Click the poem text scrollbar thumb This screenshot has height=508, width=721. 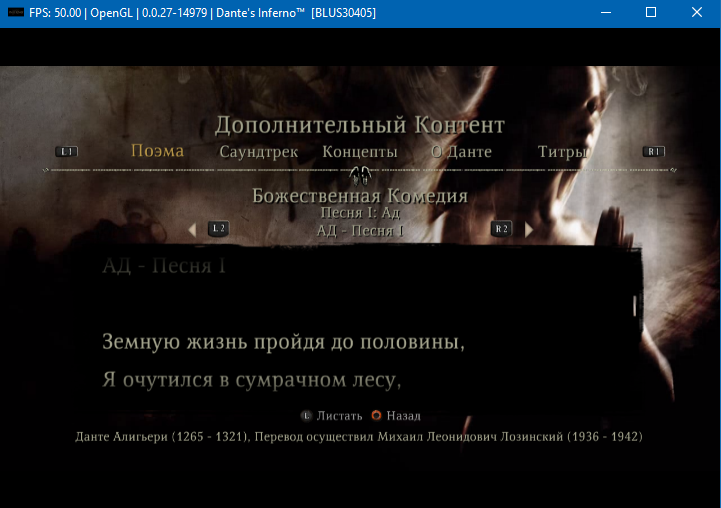[x=635, y=306]
